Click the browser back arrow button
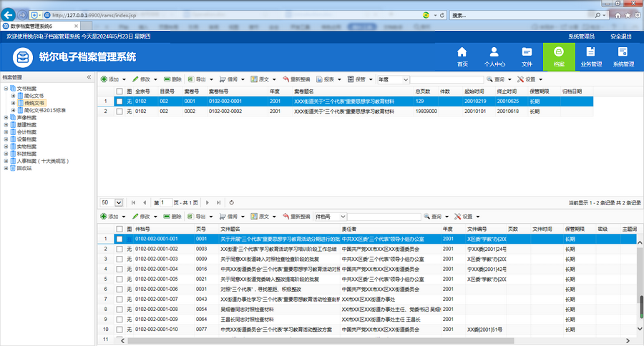 click(8, 15)
